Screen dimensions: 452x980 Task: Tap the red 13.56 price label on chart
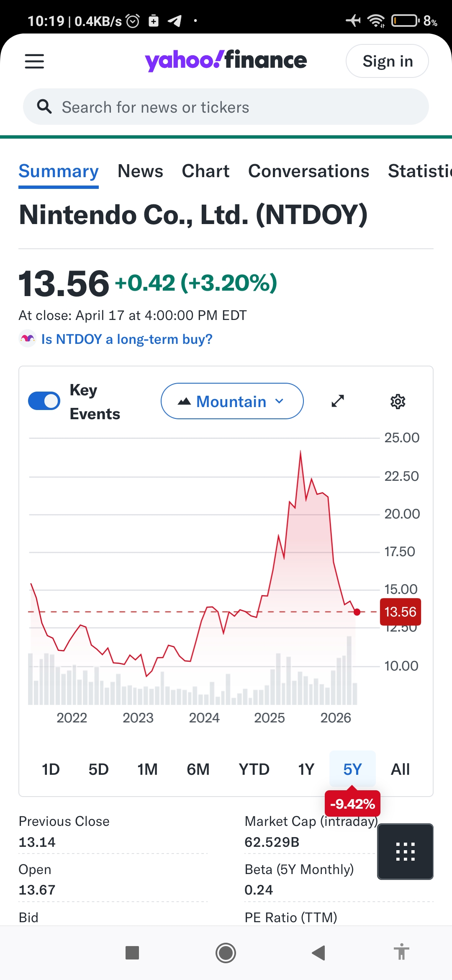coord(401,612)
